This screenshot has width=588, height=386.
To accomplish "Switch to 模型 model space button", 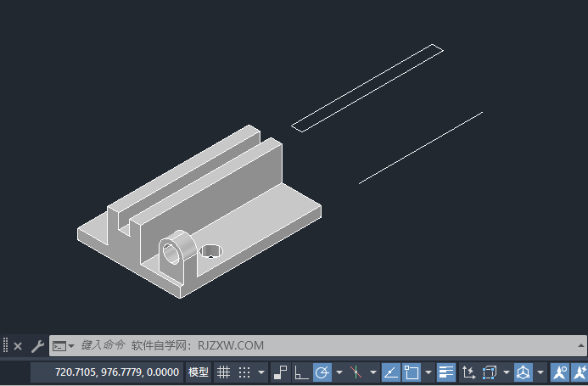I will 199,372.
